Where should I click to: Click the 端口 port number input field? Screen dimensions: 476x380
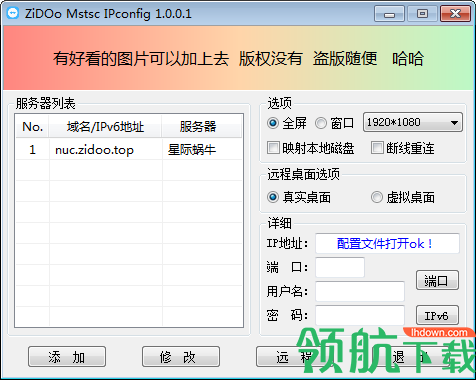pos(340,267)
